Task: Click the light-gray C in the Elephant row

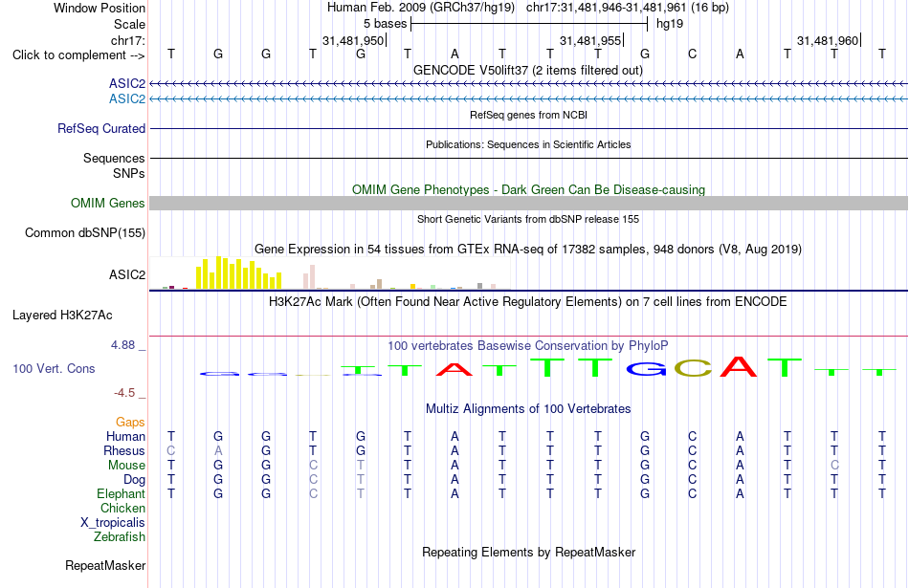Action: [313, 493]
